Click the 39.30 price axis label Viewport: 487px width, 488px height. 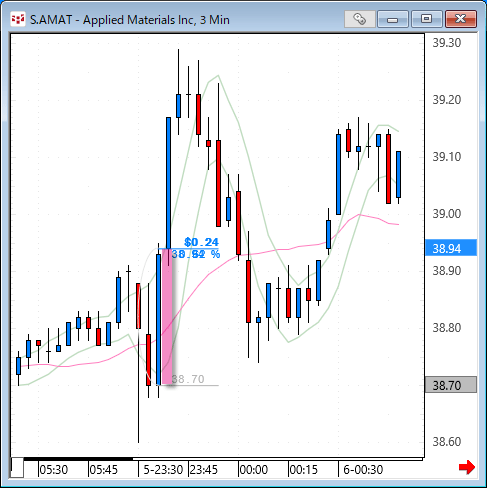[x=447, y=43]
